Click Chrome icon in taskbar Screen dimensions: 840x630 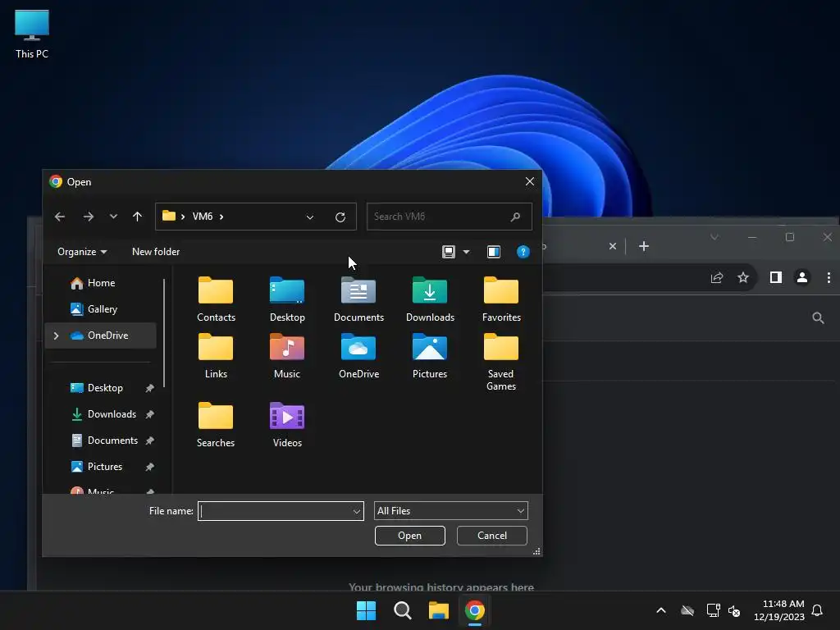(475, 610)
